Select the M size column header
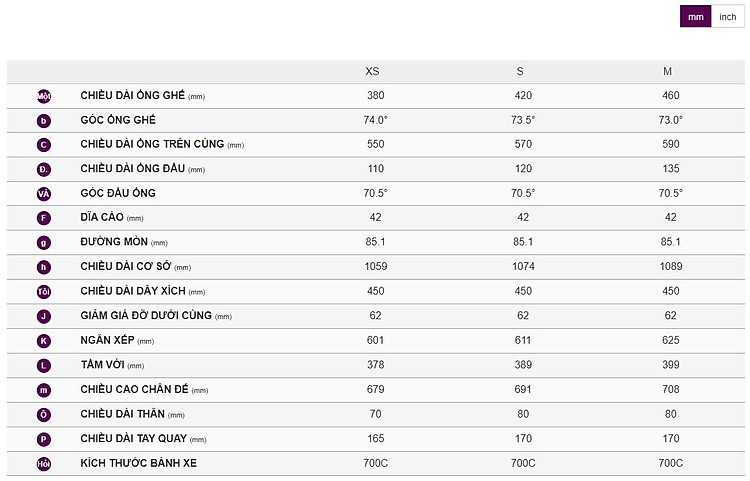 (x=667, y=71)
